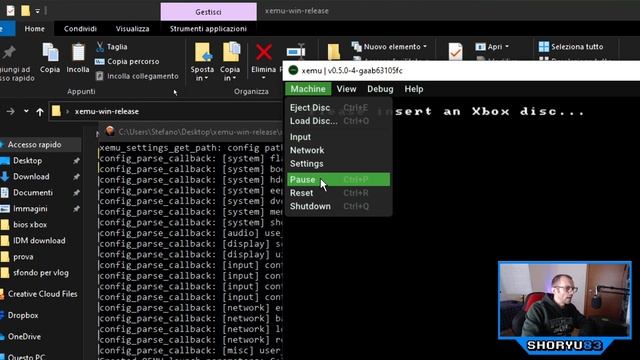
Task: Open the Debug menu in xemu
Action: (380, 89)
